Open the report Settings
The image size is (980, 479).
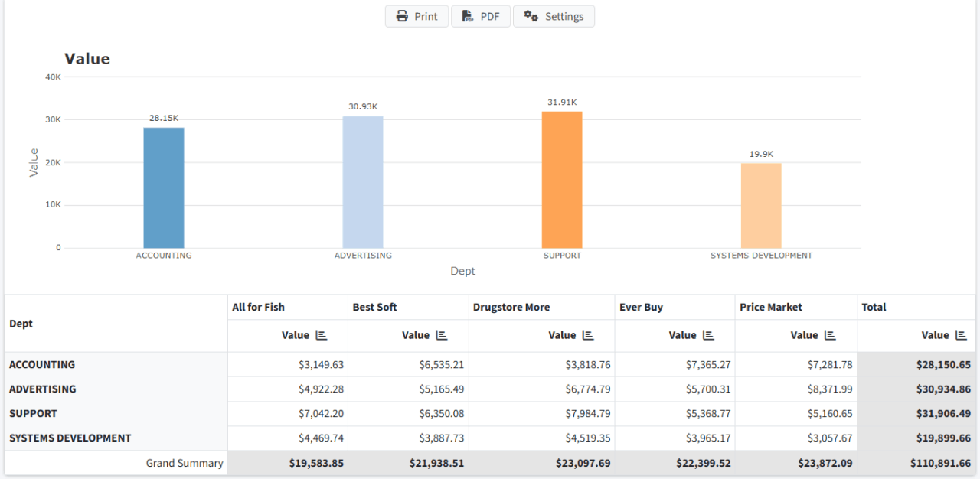554,16
